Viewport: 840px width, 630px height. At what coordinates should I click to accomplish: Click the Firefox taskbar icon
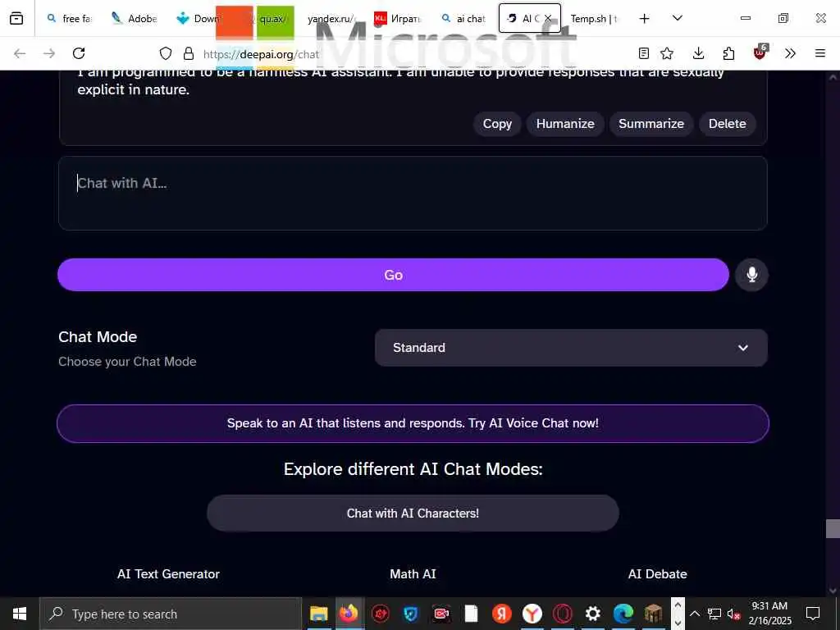point(349,614)
